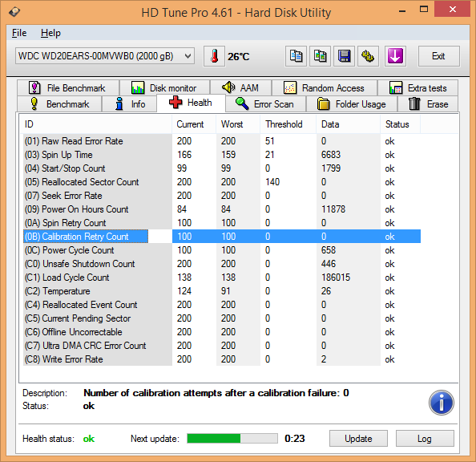Image resolution: width=476 pixels, height=462 pixels.
Task: Select the Offline Uncorrectable row
Action: pyautogui.click(x=222, y=332)
